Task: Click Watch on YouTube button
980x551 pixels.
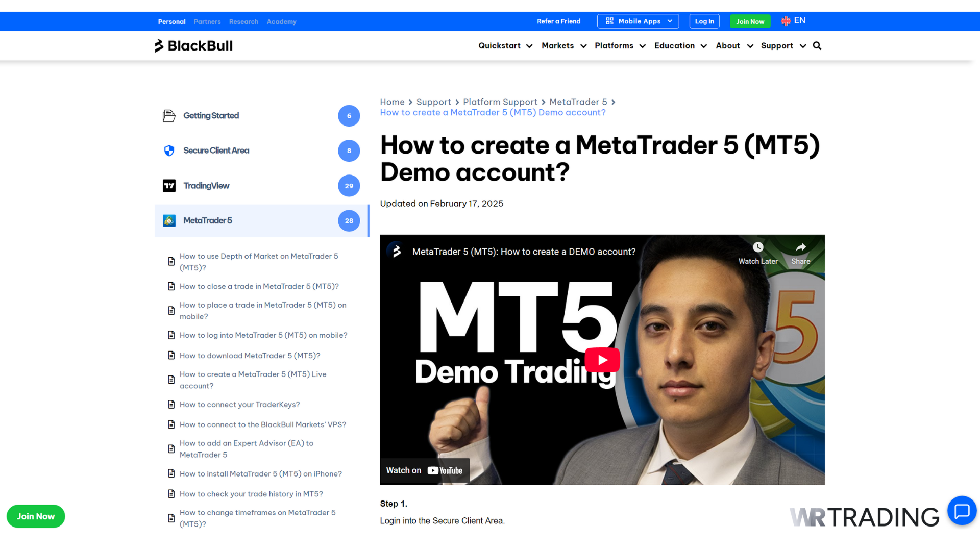Action: click(x=424, y=470)
